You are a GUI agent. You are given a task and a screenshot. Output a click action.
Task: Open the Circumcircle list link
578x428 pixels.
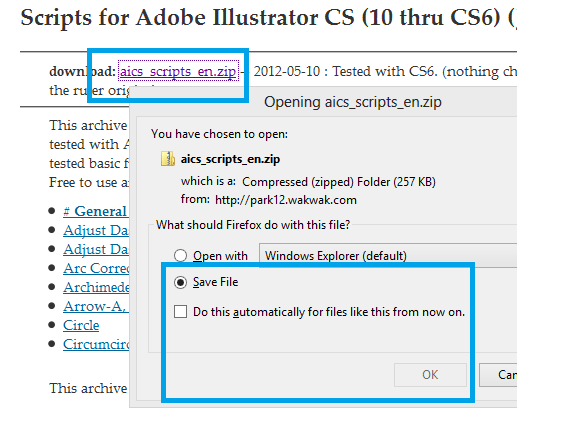click(x=96, y=344)
